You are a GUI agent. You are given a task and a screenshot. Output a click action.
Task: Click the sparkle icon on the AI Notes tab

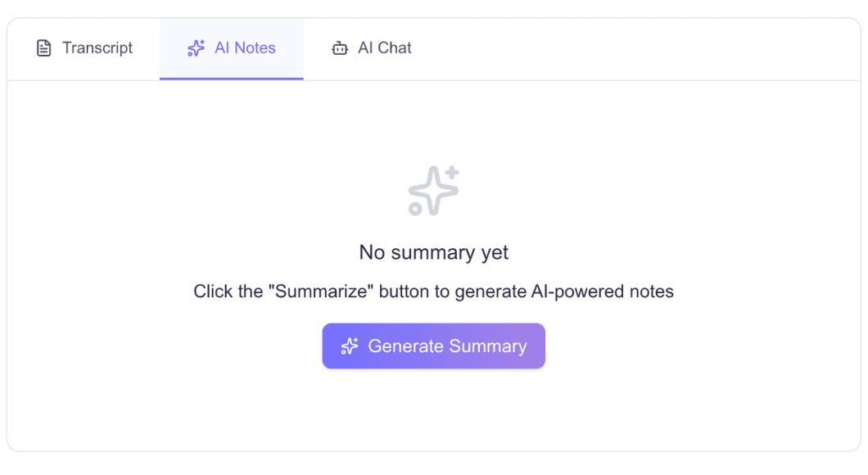(x=196, y=48)
